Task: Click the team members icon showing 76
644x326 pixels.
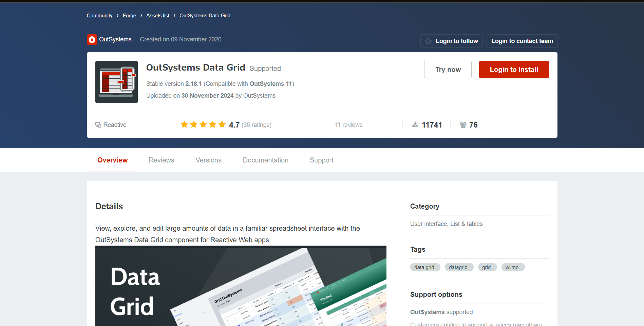Action: click(463, 125)
